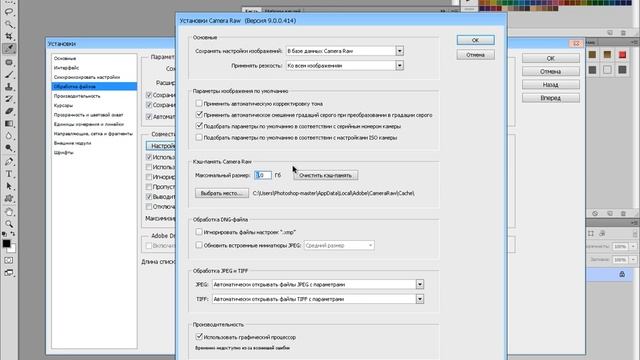Click background color white swatch
Screen dimensions: 640x360
(13, 249)
